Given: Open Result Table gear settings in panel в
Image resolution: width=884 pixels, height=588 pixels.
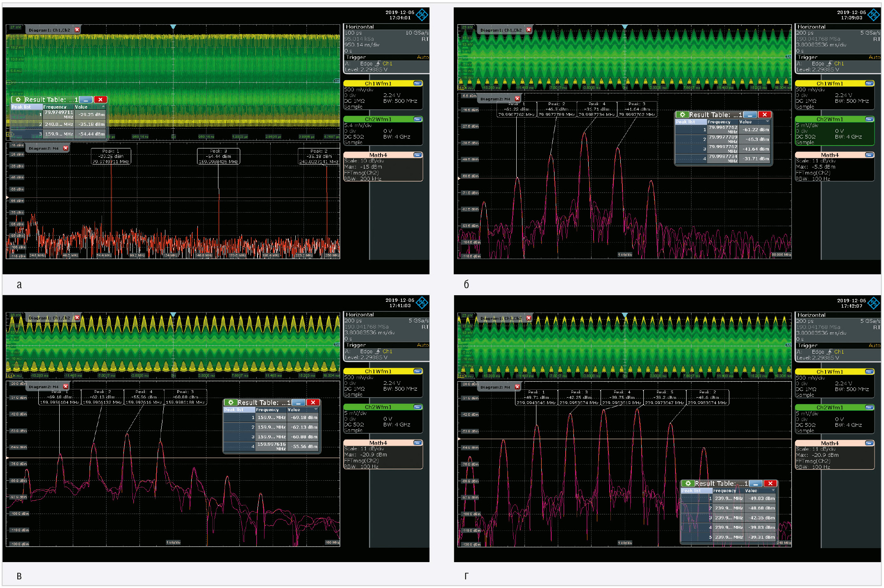Looking at the screenshot, I should 231,403.
